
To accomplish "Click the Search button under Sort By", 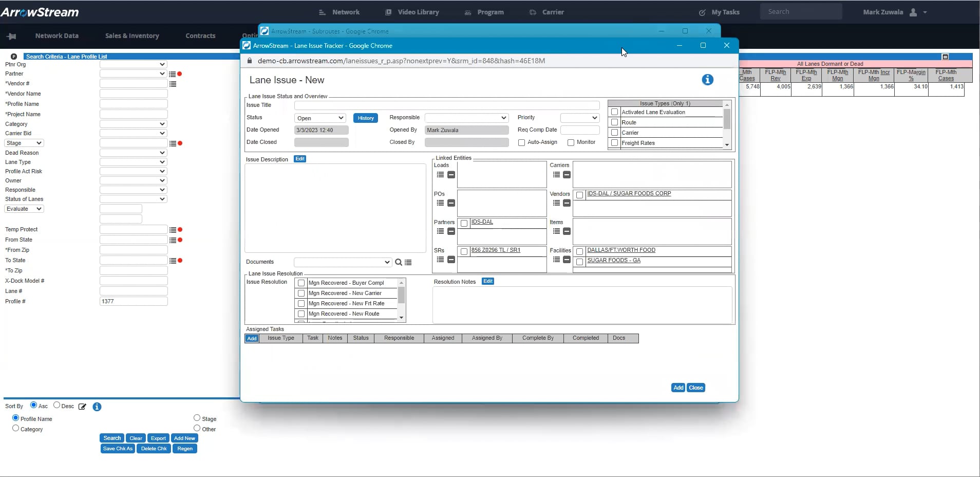I will 112,438.
